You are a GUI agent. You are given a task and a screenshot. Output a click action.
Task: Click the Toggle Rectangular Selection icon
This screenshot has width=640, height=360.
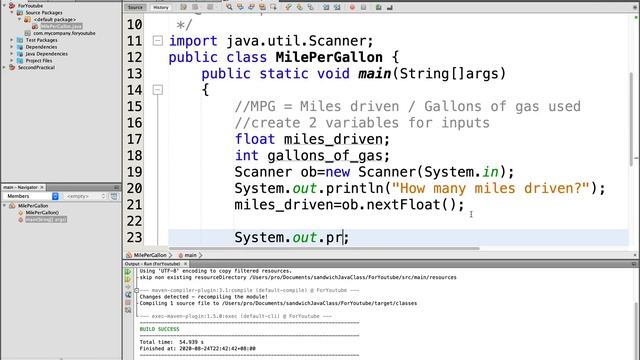(273, 7)
